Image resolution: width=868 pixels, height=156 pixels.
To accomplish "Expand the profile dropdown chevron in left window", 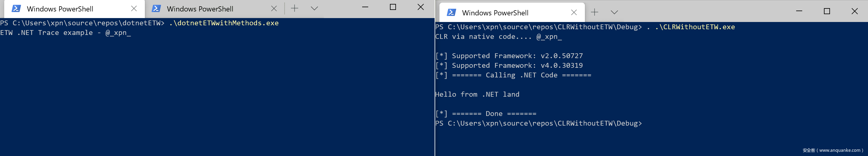I will click(314, 9).
